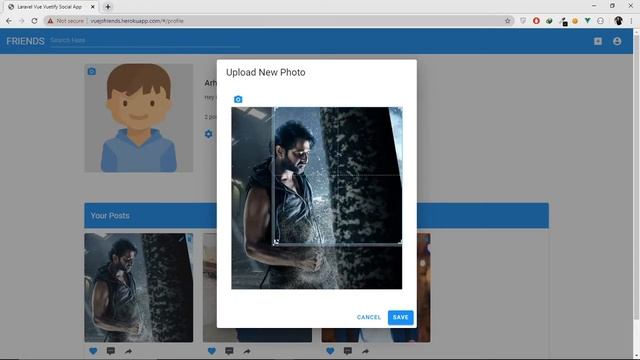Open the Chrome profile avatar
The height and width of the screenshot is (360, 640).
click(x=618, y=21)
